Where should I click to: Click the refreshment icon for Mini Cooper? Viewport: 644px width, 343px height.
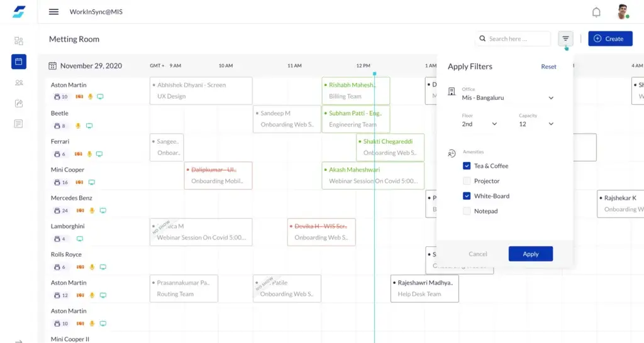click(x=79, y=182)
